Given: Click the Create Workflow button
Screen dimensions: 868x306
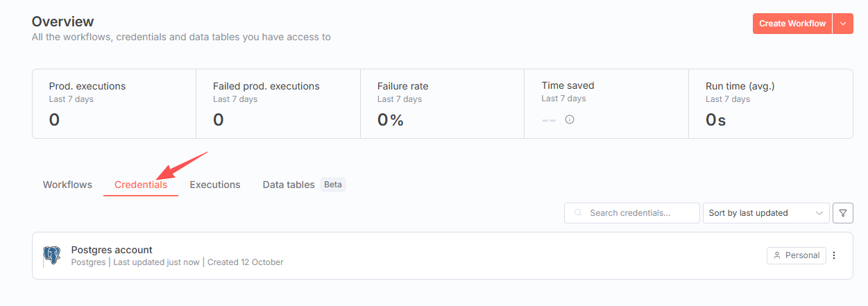Looking at the screenshot, I should 792,24.
